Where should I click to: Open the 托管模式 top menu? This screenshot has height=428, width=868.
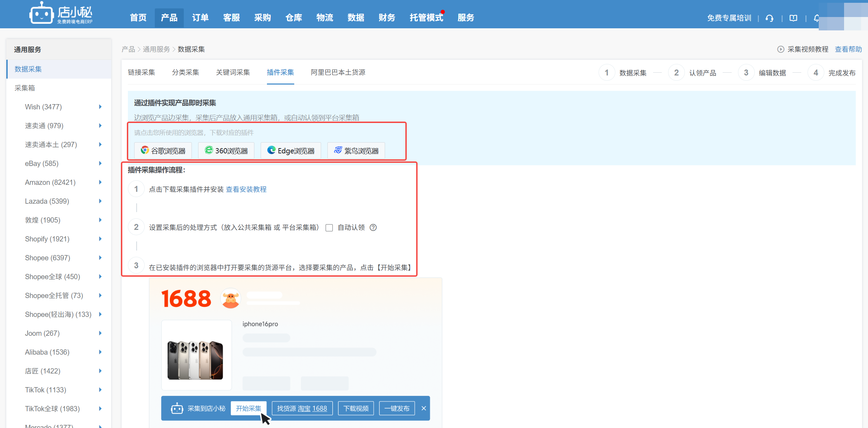(426, 18)
